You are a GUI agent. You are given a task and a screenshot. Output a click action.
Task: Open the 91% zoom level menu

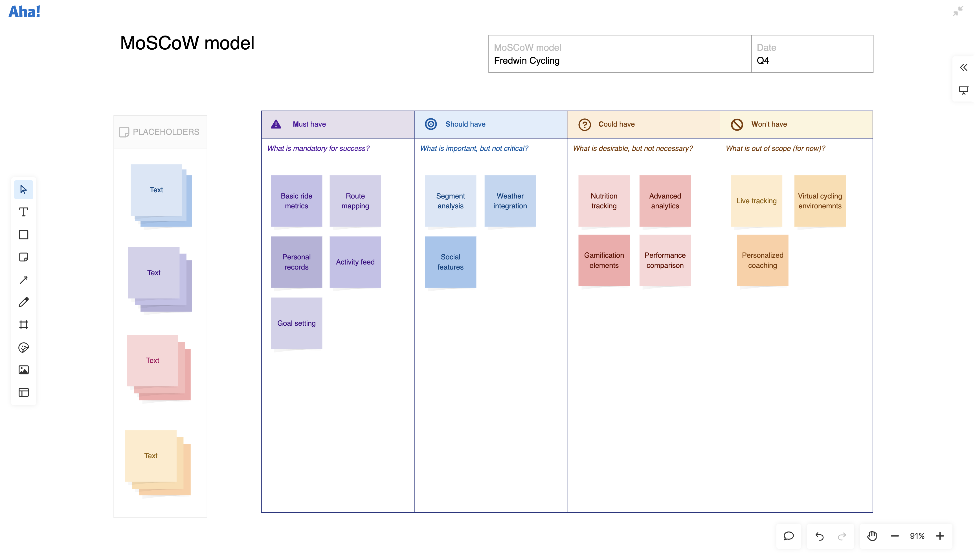pyautogui.click(x=917, y=536)
